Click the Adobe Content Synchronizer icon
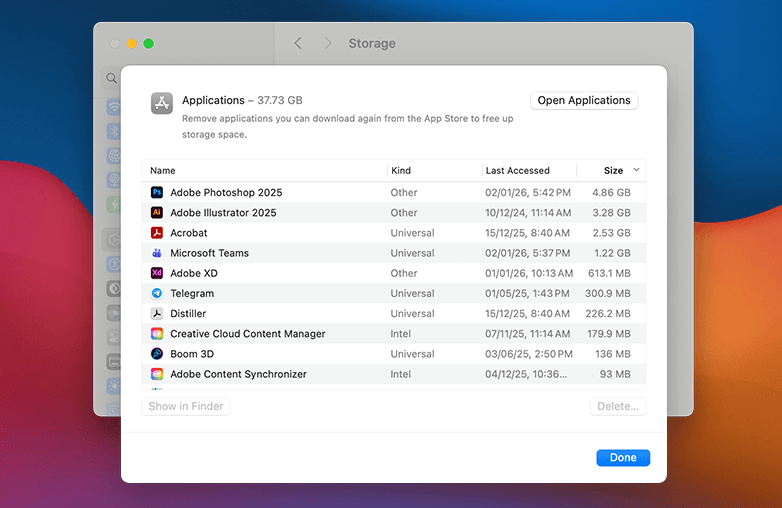The height and width of the screenshot is (508, 782). coord(157,374)
